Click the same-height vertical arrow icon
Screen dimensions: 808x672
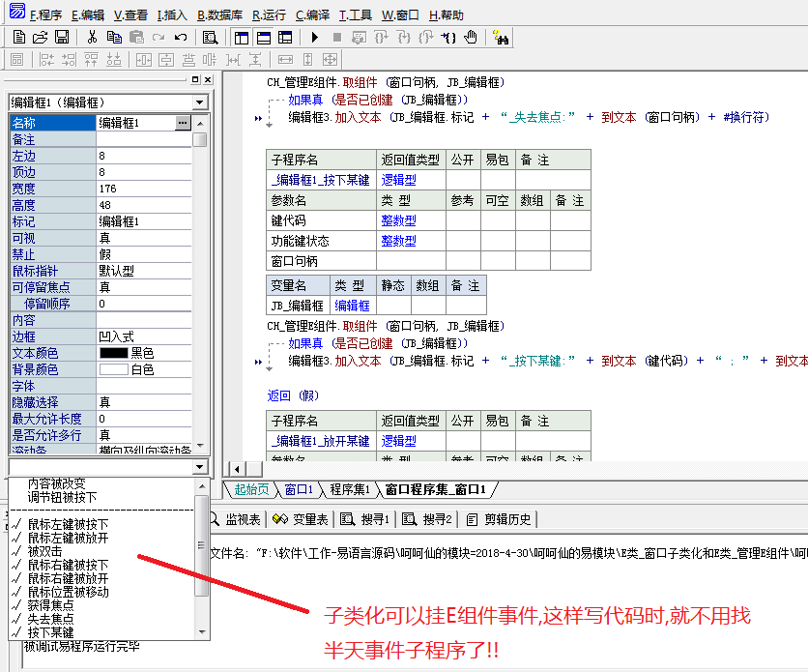click(307, 60)
